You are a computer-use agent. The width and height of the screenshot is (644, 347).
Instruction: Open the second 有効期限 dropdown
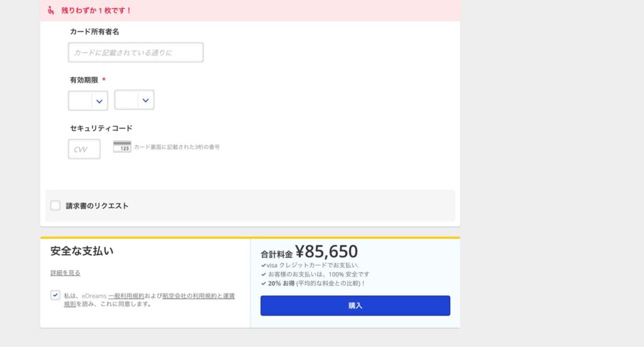click(135, 100)
